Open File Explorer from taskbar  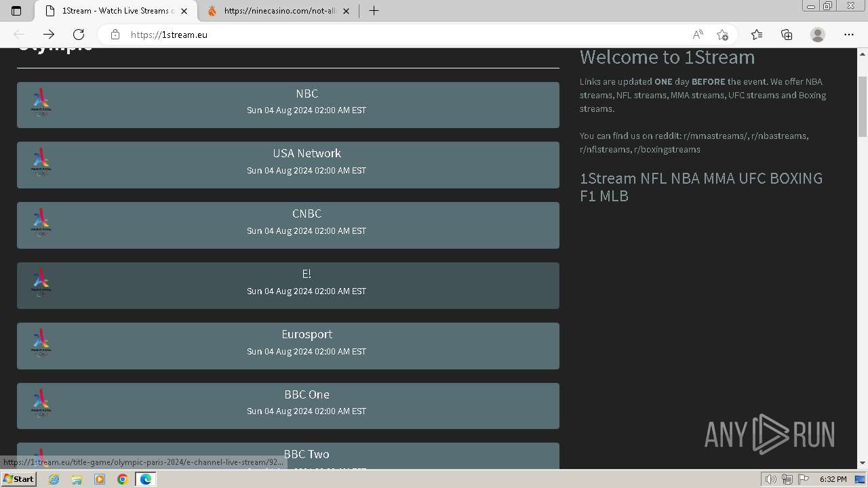(77, 479)
